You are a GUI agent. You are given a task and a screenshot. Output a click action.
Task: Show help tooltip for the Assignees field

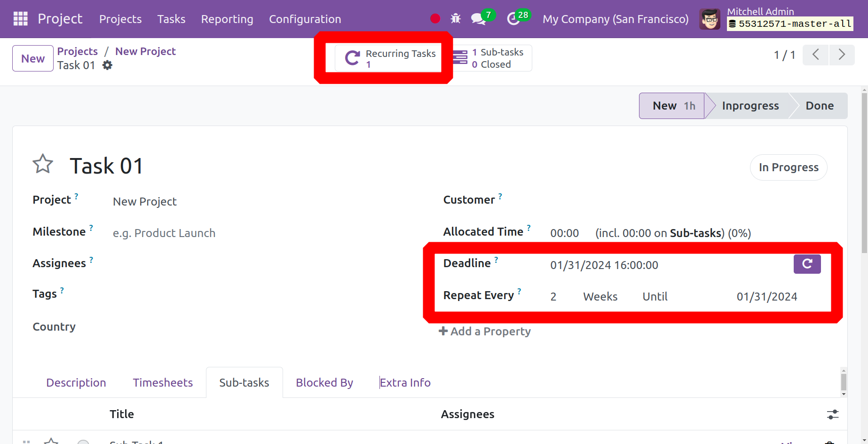[91, 260]
